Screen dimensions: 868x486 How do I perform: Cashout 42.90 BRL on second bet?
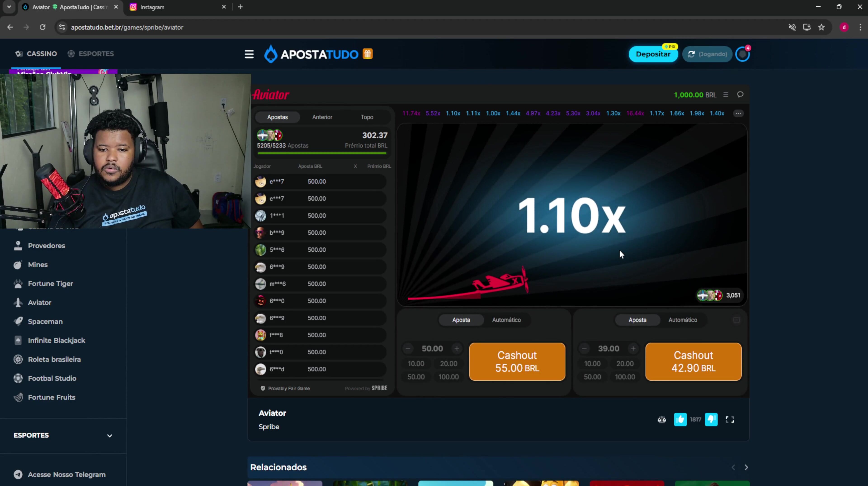(693, 362)
